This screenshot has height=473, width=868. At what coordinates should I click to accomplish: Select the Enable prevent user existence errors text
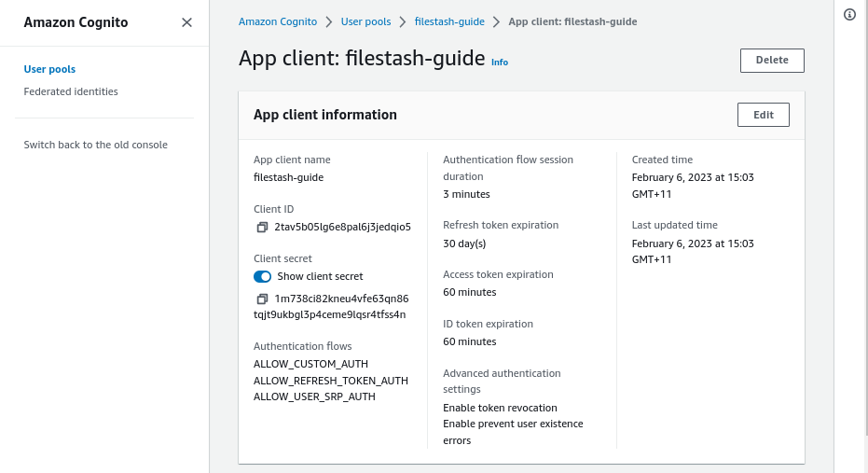pyautogui.click(x=513, y=432)
